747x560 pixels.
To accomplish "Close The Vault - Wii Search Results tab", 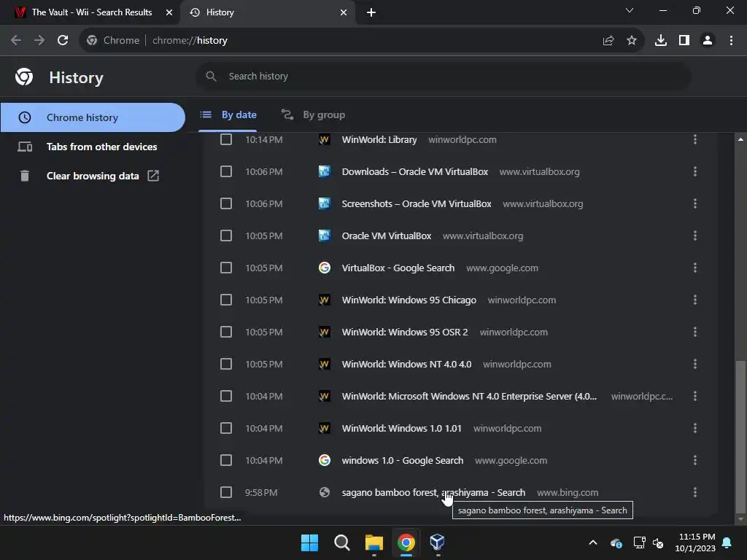I will [169, 12].
